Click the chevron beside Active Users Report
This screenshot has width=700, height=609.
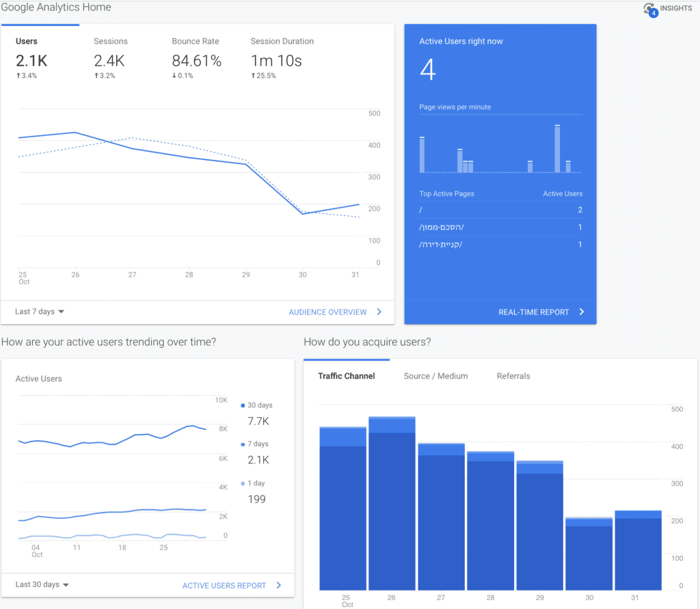[x=279, y=585]
